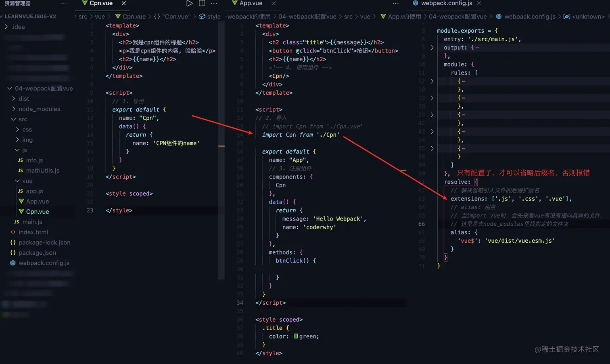Unfold the rules entry at line 43
610x364 pixels.
click(x=432, y=131)
